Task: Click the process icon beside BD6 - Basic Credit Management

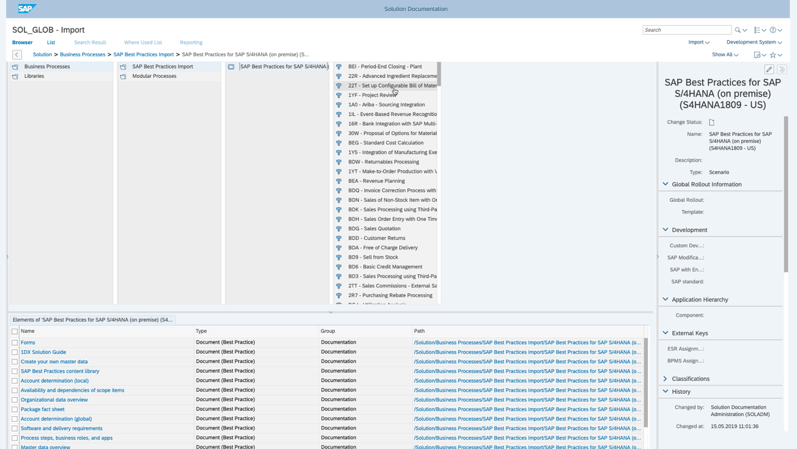Action: pos(339,267)
